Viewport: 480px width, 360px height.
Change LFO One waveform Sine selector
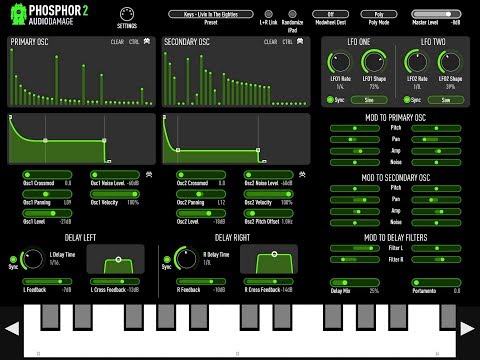click(369, 100)
